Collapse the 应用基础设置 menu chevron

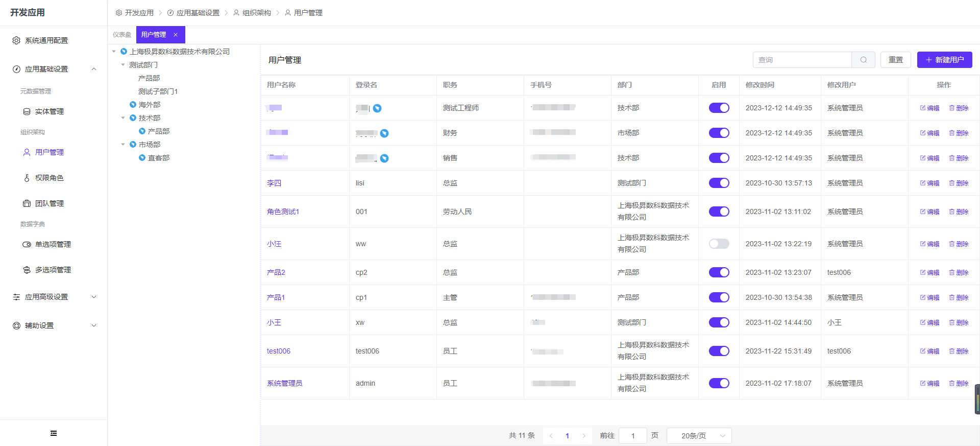tap(94, 69)
